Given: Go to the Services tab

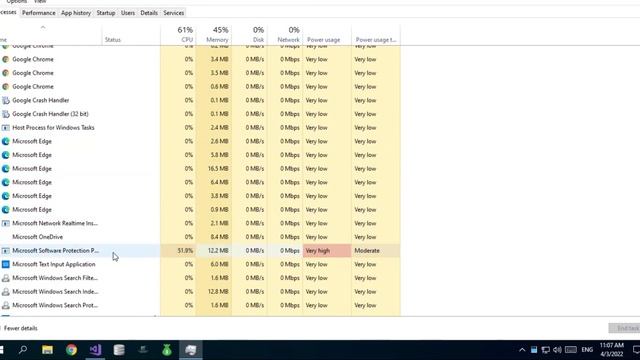Looking at the screenshot, I should coord(173,13).
